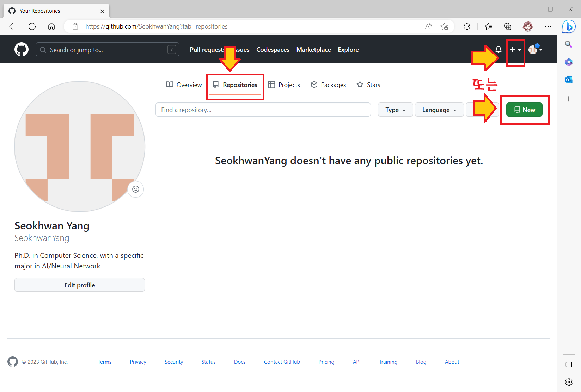Screen dimensions: 581x392
Task: Click the footer GitHub logo
Action: click(13, 362)
